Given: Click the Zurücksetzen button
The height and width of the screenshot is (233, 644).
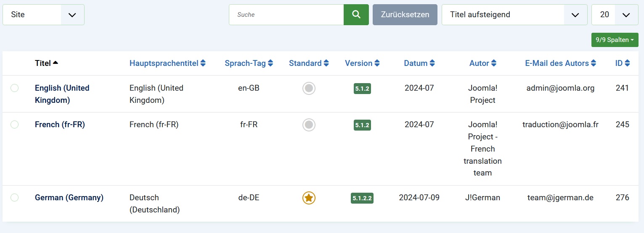Looking at the screenshot, I should (405, 15).
